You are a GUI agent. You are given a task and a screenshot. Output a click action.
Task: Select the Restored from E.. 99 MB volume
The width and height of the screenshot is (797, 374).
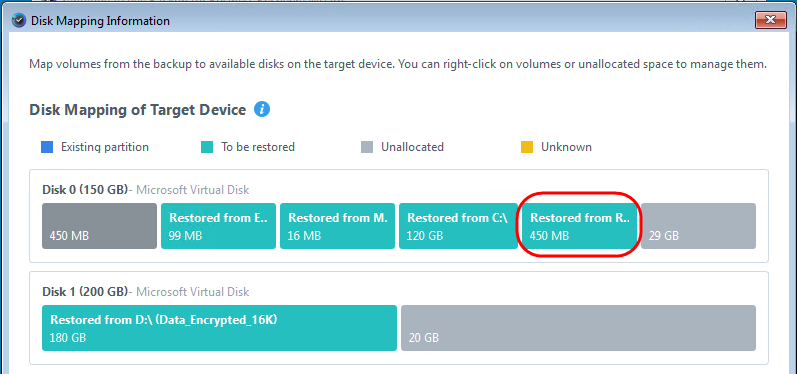[x=219, y=226]
